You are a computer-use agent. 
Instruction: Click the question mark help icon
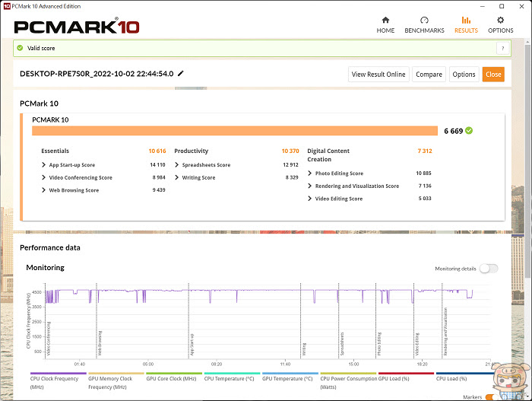point(503,48)
